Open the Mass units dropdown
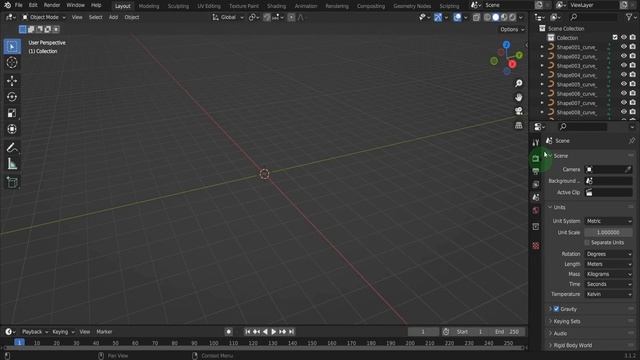 click(608, 274)
